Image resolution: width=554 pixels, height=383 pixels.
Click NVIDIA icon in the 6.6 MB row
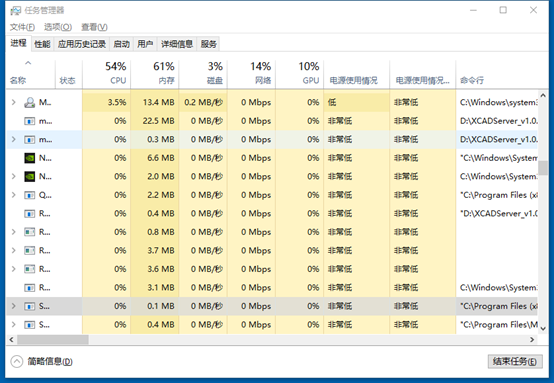tap(30, 158)
